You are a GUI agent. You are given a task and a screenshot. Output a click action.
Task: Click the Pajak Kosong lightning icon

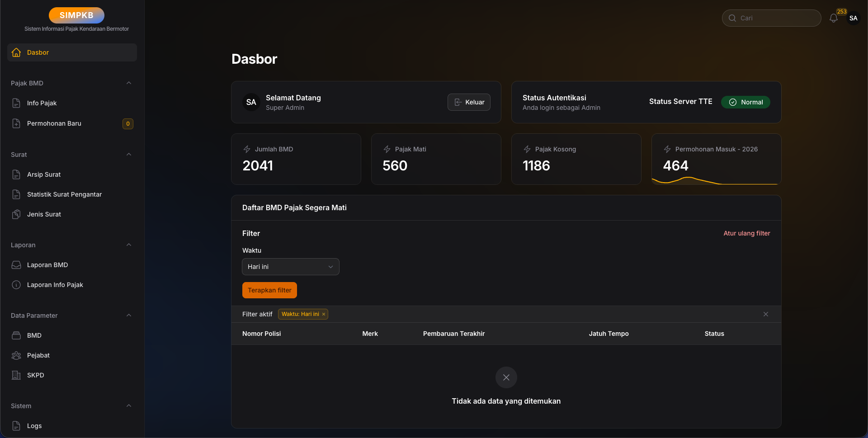527,149
